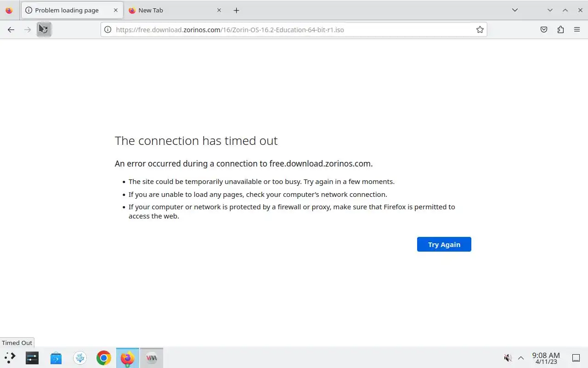Switch to the Problem loading page tab
This screenshot has height=368, width=588.
tap(72, 10)
